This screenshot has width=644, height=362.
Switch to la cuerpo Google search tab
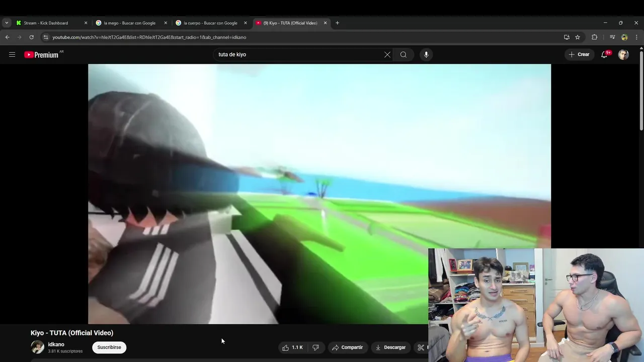click(x=210, y=23)
